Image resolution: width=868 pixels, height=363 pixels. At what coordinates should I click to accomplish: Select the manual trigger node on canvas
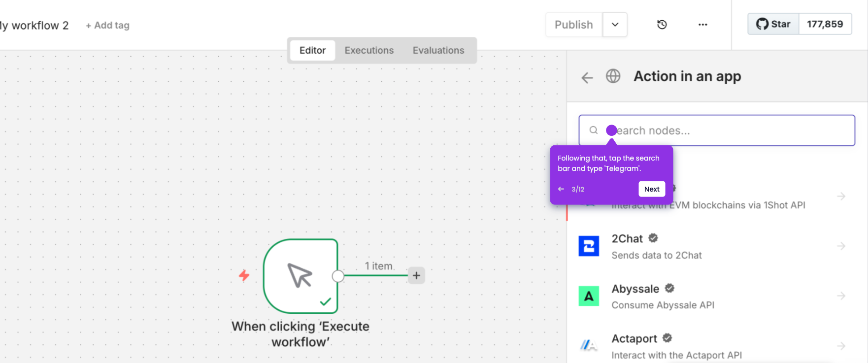point(300,276)
